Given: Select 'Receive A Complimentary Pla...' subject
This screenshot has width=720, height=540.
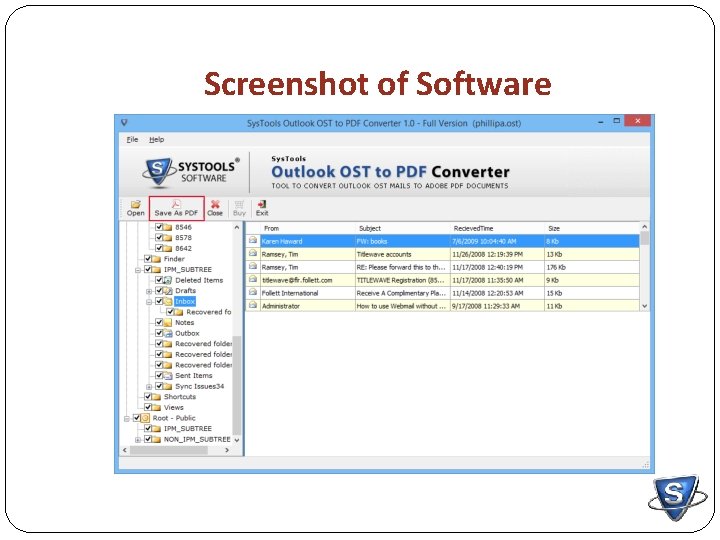Looking at the screenshot, I should (x=401, y=293).
